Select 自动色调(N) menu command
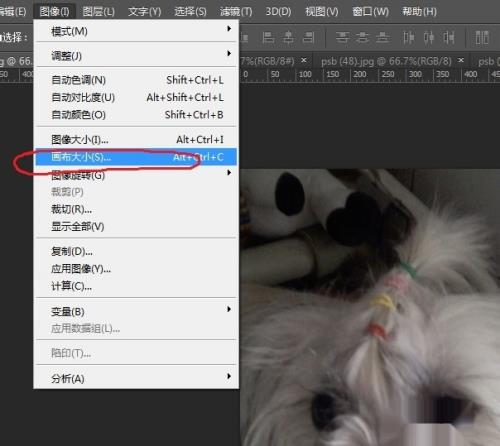The width and height of the screenshot is (500, 446). pos(137,80)
